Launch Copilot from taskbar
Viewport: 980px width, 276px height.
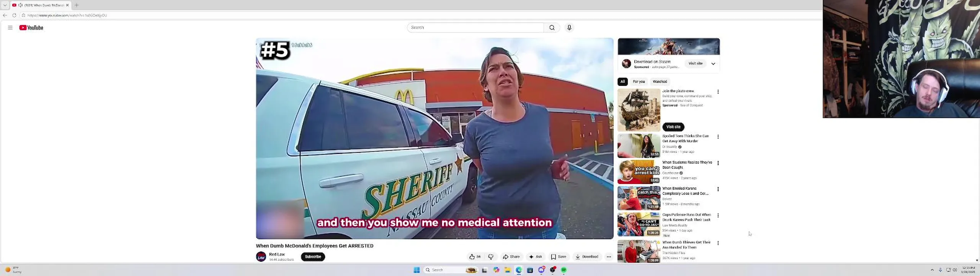496,270
